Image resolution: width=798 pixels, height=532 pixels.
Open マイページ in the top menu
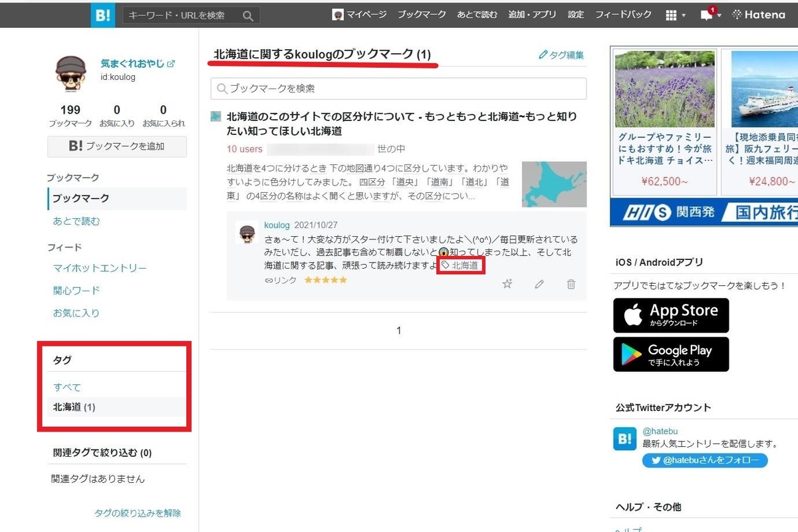359,15
